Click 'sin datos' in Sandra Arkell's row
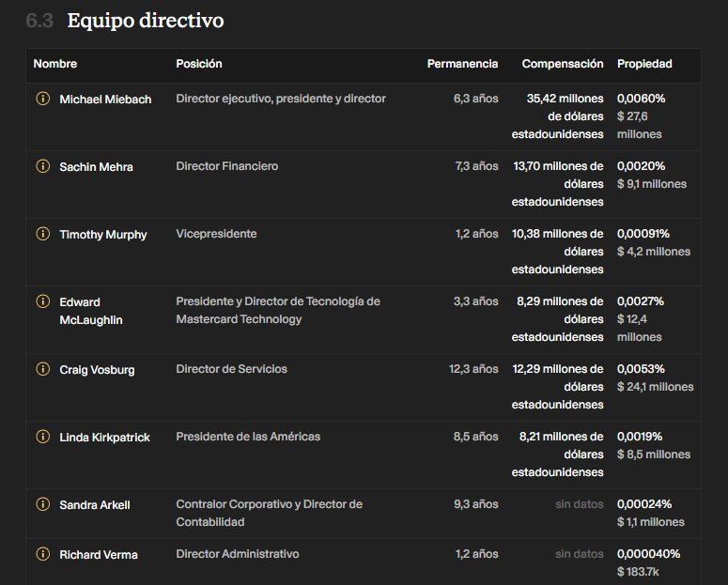This screenshot has width=728, height=585. tap(580, 504)
